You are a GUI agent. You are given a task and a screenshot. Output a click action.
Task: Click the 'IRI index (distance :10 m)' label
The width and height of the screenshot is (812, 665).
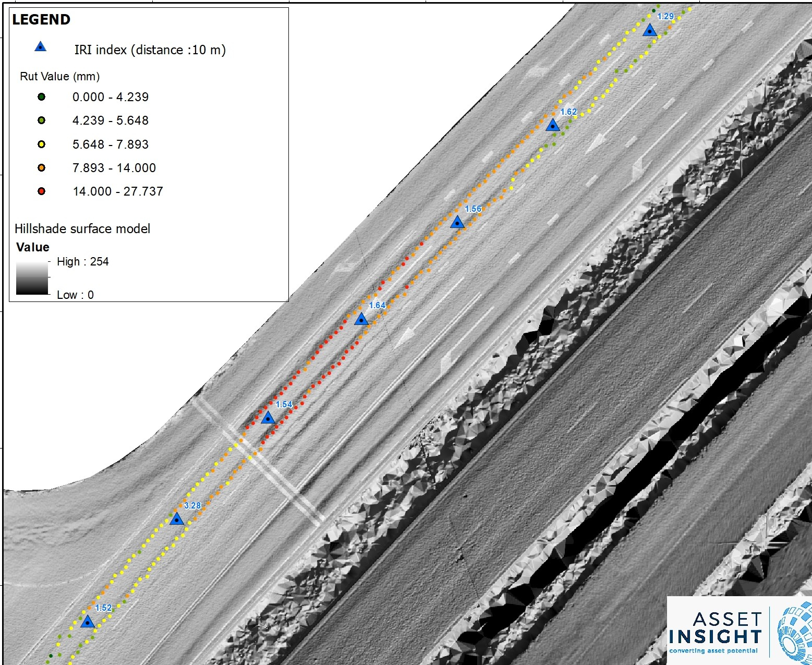click(150, 50)
